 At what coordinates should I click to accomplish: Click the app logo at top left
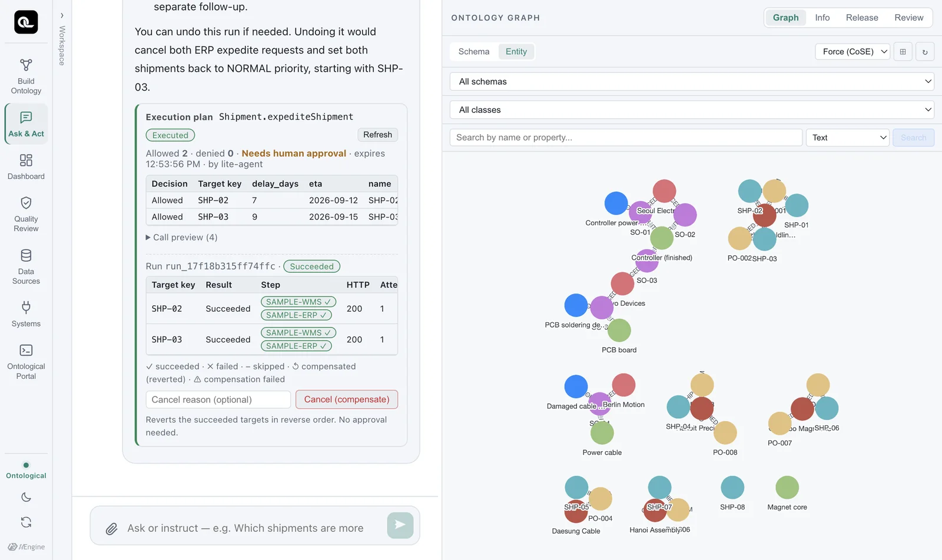(26, 22)
